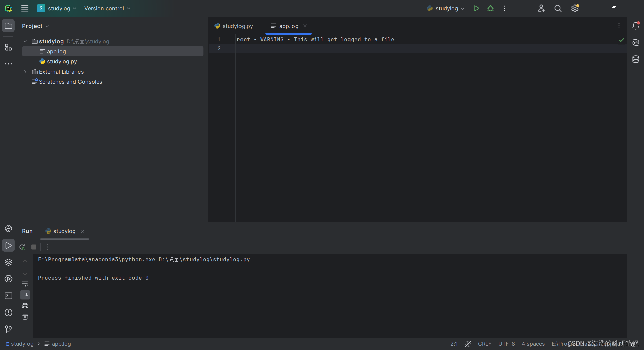The height and width of the screenshot is (350, 644).
Task: Change UTF-8 file encoding
Action: (506, 344)
